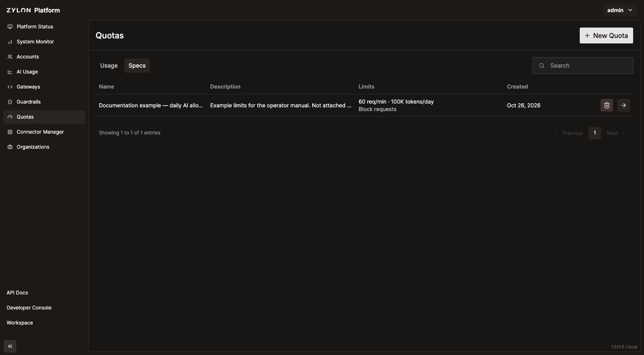Click the version label '1.221.5 / local'
This screenshot has height=355, width=644.
(x=624, y=347)
